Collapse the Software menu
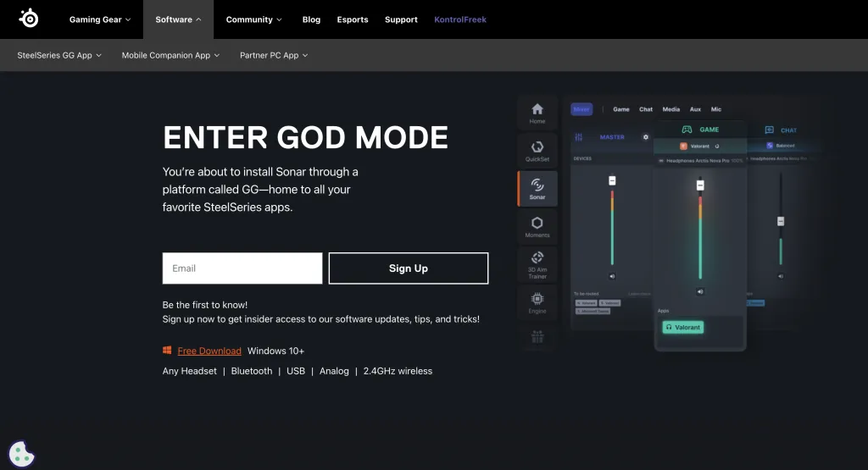 178,19
